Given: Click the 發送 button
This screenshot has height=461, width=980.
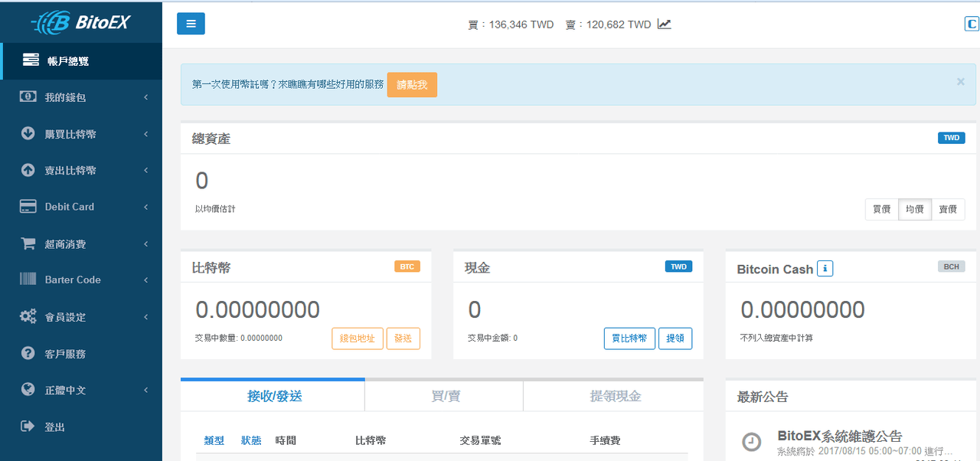Looking at the screenshot, I should tap(403, 338).
